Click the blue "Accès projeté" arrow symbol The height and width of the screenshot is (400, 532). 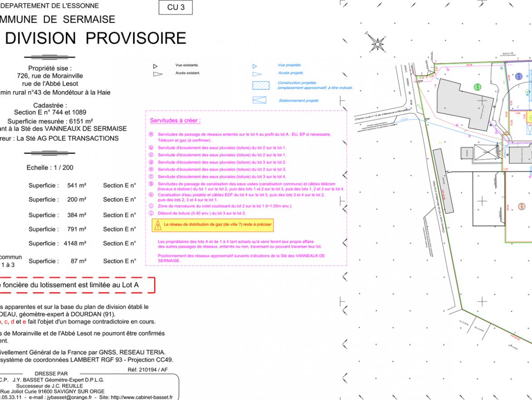coord(257,74)
